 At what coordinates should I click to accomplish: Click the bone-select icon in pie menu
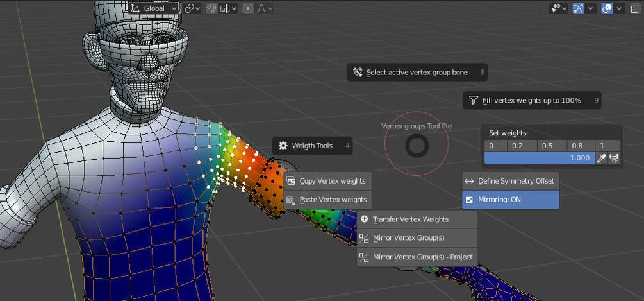[358, 73]
